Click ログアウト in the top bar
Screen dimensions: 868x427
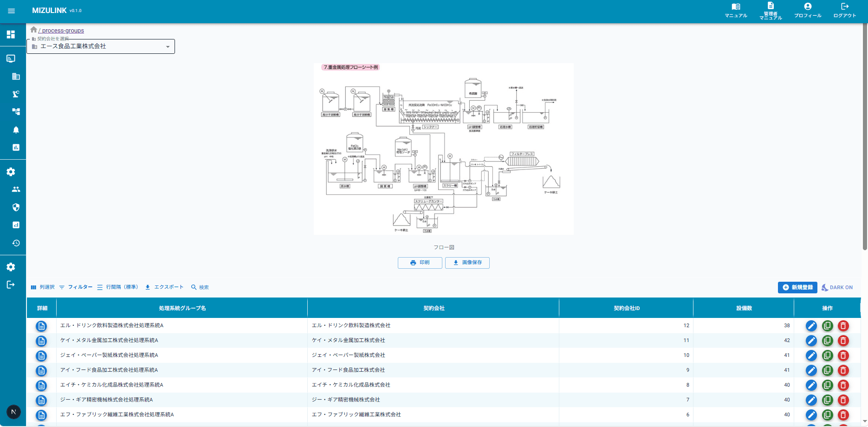click(x=845, y=11)
